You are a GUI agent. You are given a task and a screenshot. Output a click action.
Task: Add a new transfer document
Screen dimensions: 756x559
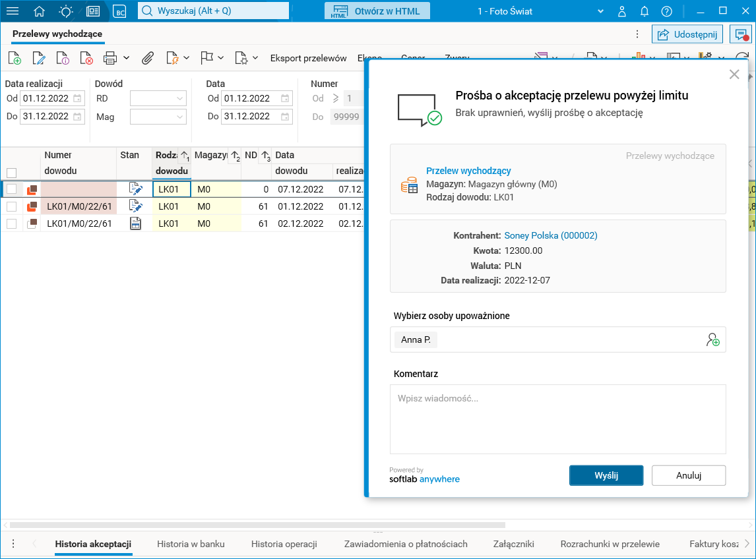click(15, 58)
